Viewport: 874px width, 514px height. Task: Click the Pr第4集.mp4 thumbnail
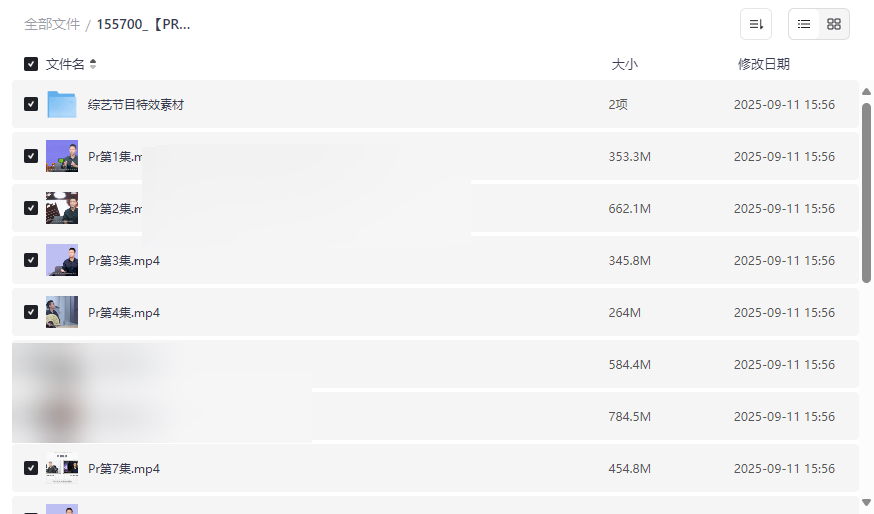62,313
